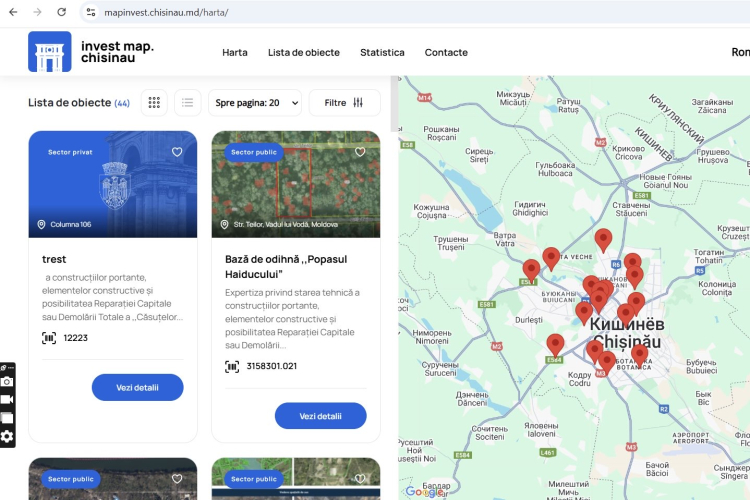Screen dimensions: 750x500
Task: Click the address bar URL
Action: tap(166, 12)
